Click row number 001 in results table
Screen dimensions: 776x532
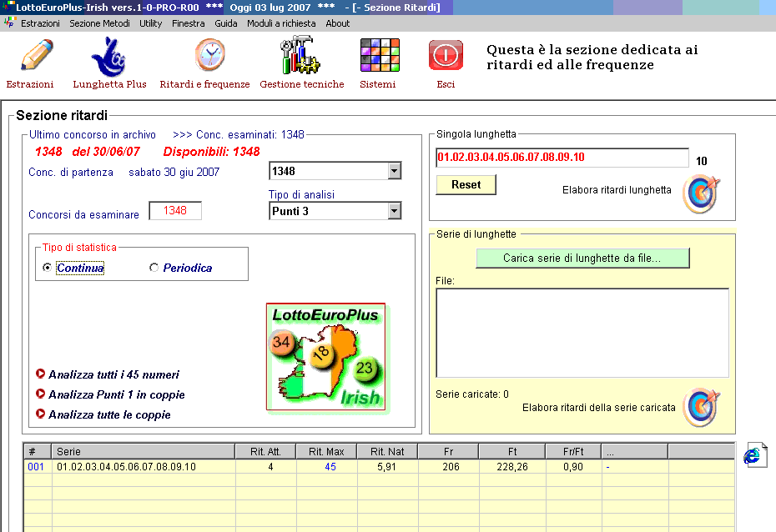pyautogui.click(x=36, y=467)
